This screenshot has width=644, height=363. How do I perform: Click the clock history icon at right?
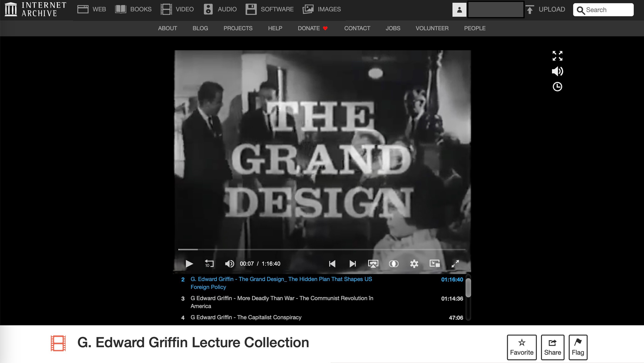click(557, 87)
